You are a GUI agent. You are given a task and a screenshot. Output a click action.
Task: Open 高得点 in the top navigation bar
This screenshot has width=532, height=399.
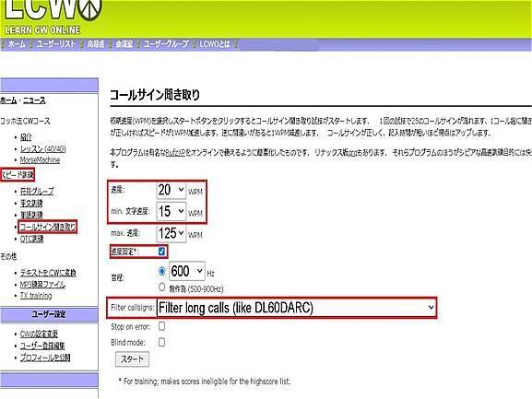[96, 44]
